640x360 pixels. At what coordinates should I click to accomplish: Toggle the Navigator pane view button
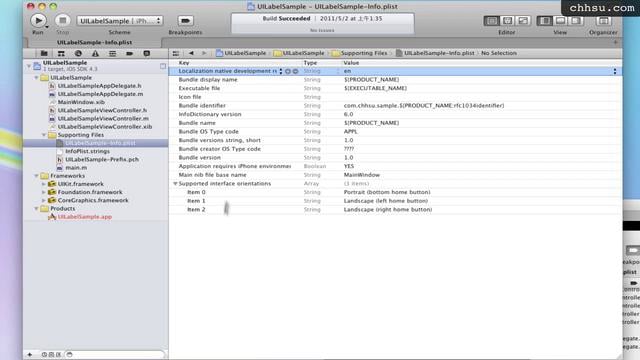(x=544, y=21)
